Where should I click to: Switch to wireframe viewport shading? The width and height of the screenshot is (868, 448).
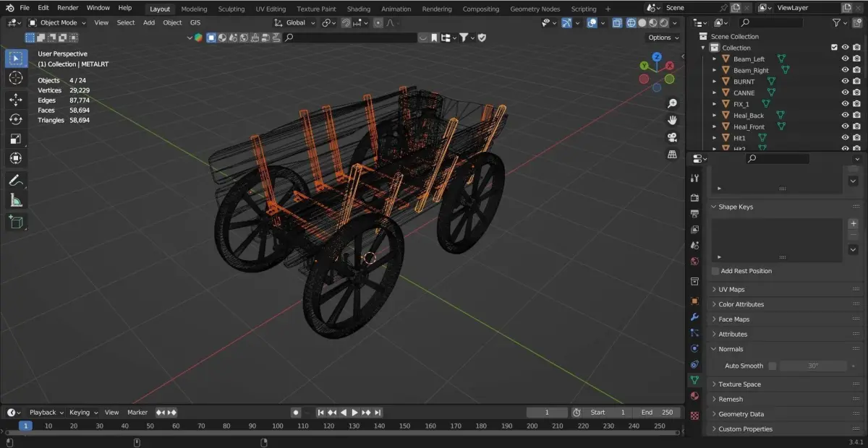click(630, 22)
